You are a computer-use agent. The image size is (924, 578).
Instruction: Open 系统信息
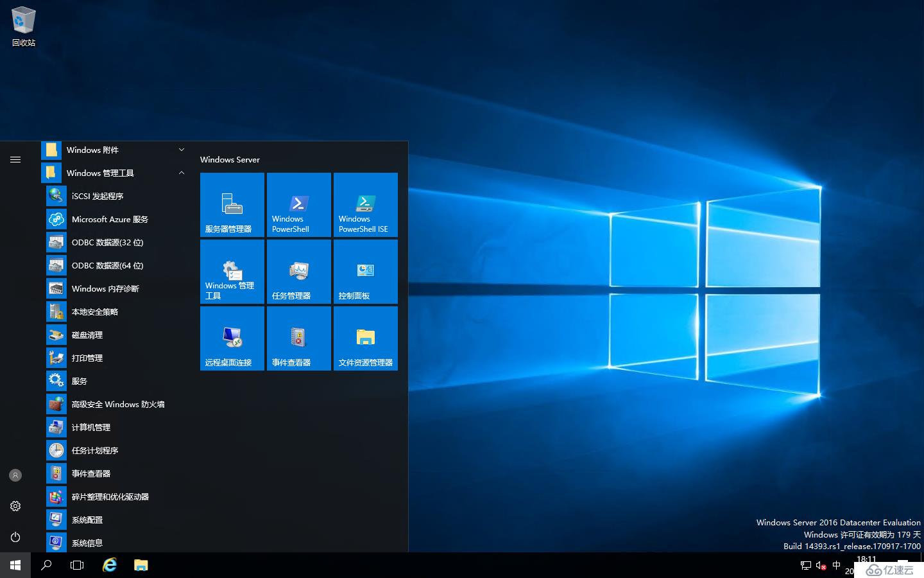pyautogui.click(x=116, y=543)
